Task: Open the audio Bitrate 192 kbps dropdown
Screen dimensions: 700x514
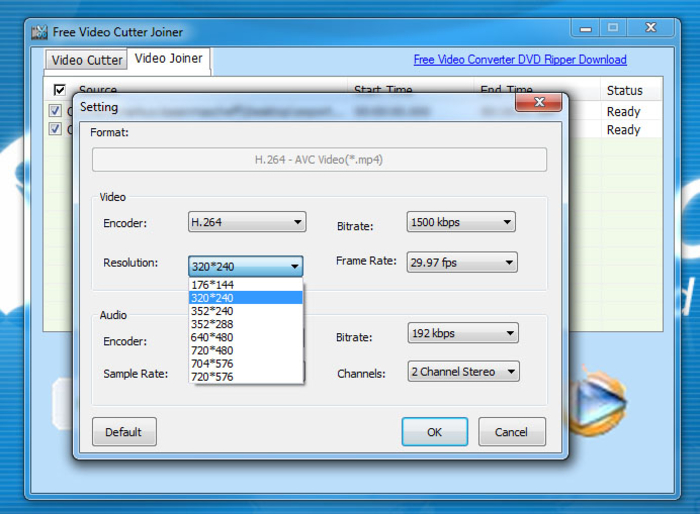Action: tap(462, 333)
